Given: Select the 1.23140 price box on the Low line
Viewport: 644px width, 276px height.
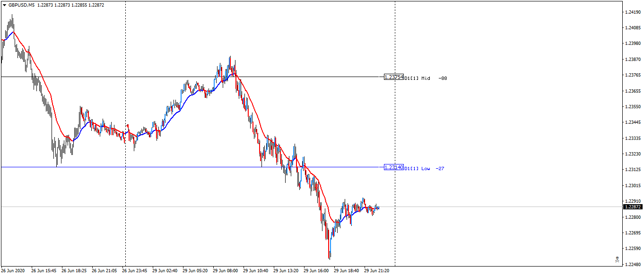Looking at the screenshot, I should click(394, 167).
